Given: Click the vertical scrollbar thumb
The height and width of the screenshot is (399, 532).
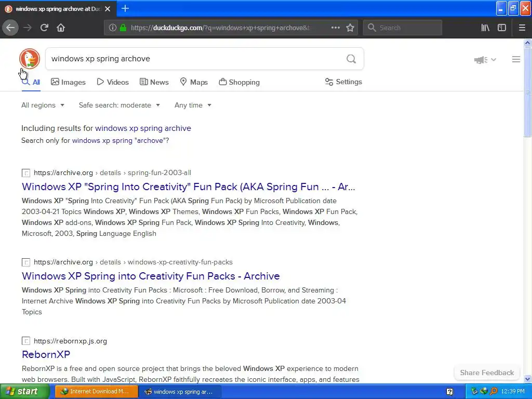Looking at the screenshot, I should point(527,92).
